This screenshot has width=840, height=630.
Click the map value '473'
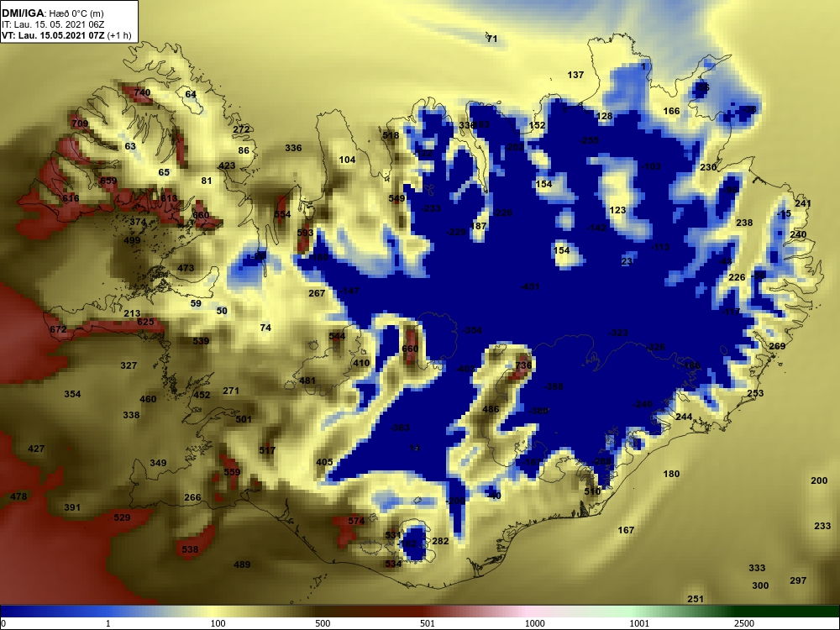pos(186,269)
